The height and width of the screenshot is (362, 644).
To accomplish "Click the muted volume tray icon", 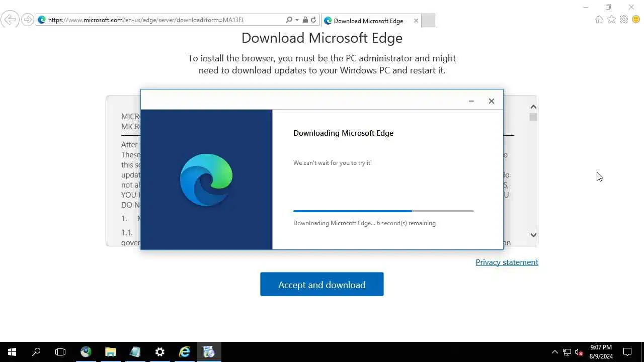I will pos(579,352).
